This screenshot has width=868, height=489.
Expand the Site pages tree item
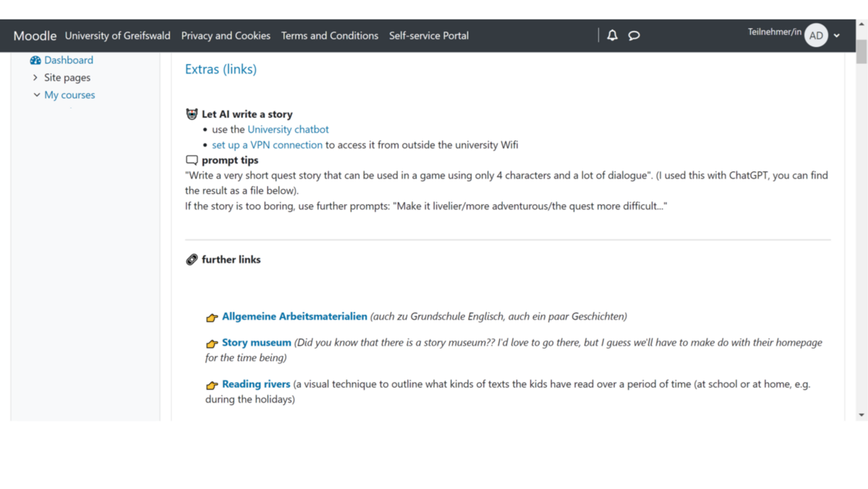point(35,77)
